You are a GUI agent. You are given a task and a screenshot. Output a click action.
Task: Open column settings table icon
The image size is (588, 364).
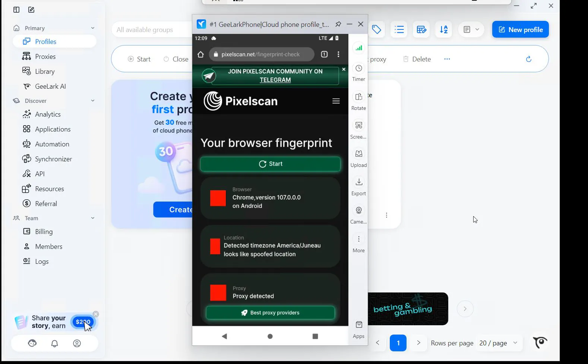(421, 29)
